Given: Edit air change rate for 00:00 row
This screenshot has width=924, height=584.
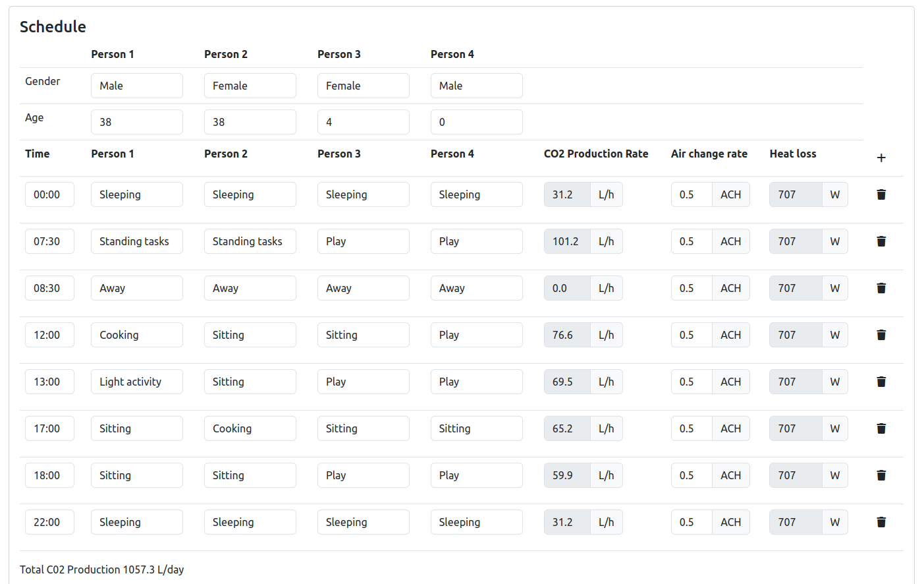Looking at the screenshot, I should [x=692, y=194].
